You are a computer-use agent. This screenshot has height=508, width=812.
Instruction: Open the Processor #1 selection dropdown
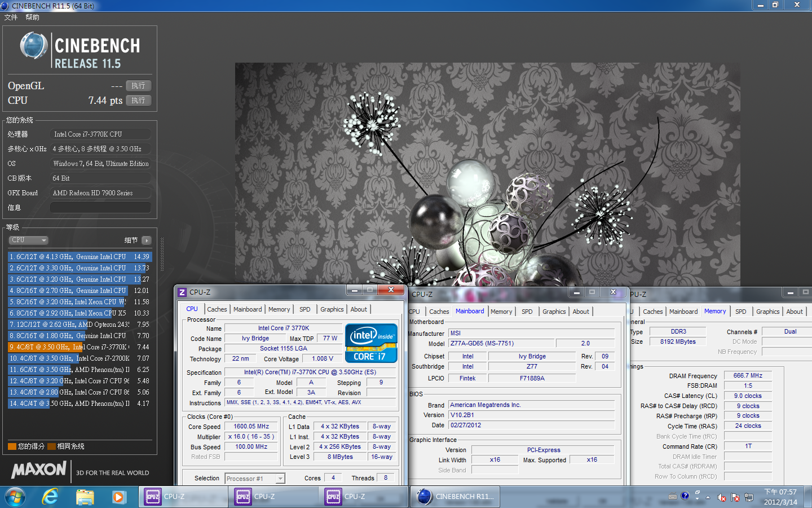[x=255, y=479]
